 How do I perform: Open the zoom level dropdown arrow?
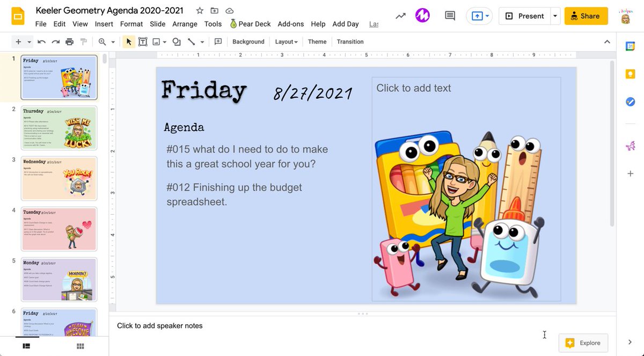113,42
